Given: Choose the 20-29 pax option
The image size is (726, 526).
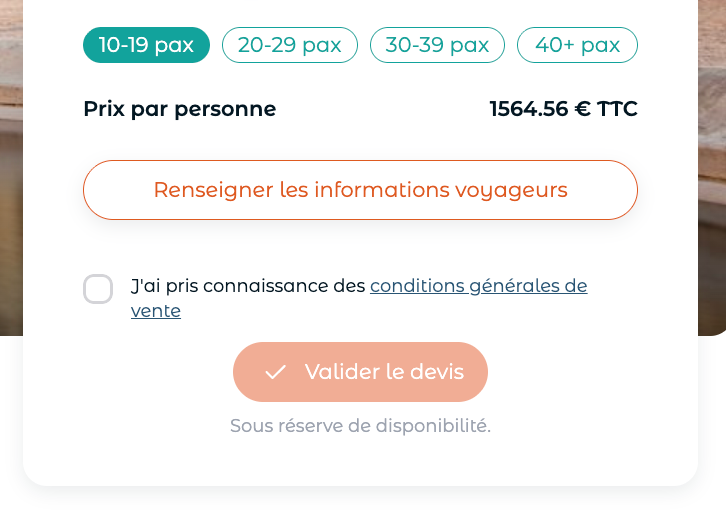Looking at the screenshot, I should coord(290,45).
